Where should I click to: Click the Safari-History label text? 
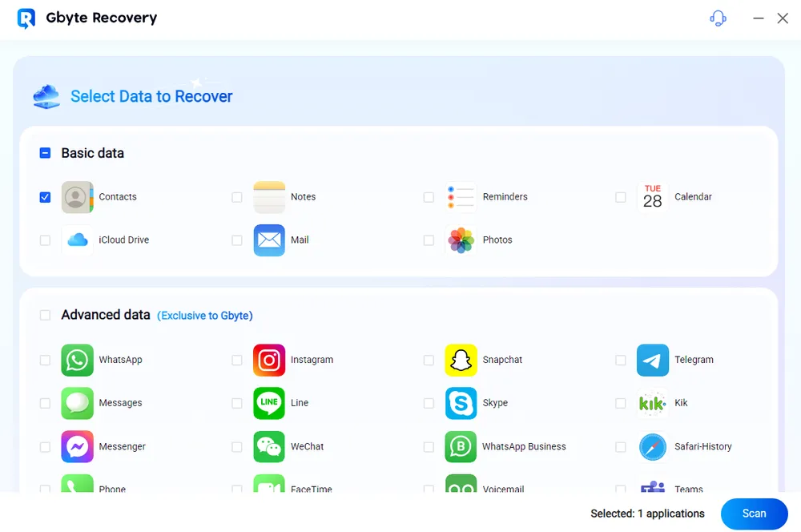click(x=703, y=446)
